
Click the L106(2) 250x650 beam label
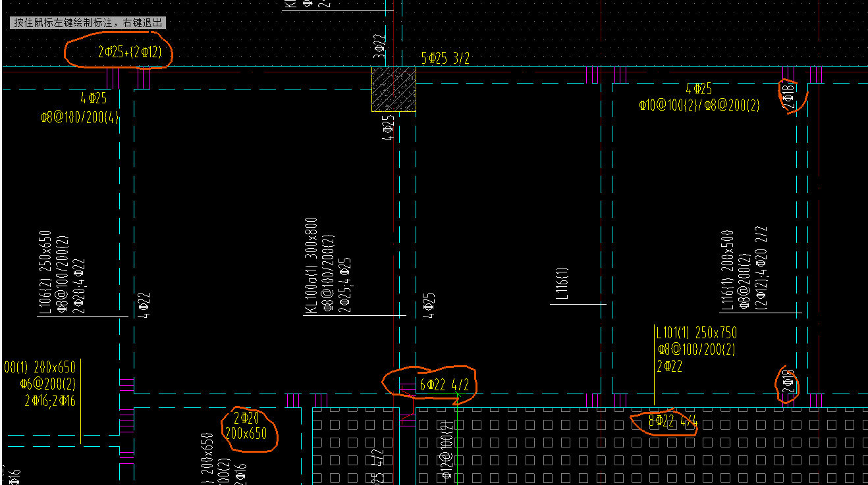click(45, 272)
